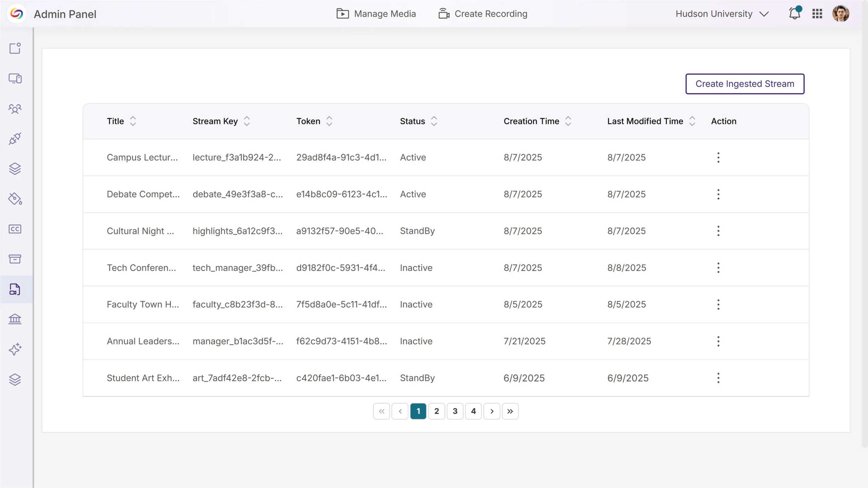This screenshot has height=488, width=868.
Task: Sort table by Stream Key column
Action: tap(247, 121)
